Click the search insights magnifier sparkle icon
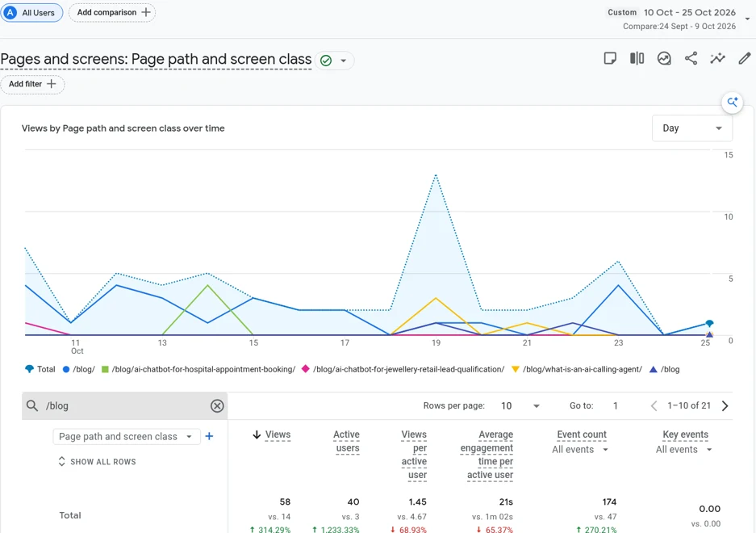The width and height of the screenshot is (756, 533). (x=733, y=103)
